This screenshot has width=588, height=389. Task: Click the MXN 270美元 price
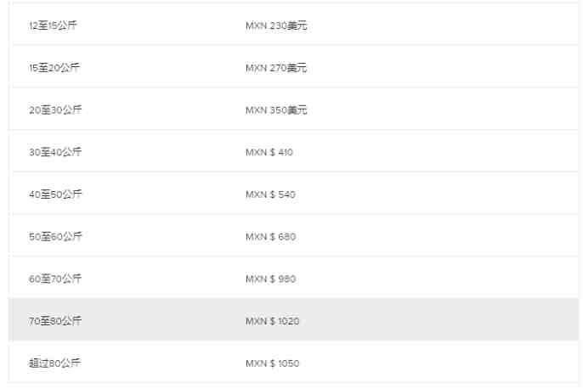coord(276,68)
